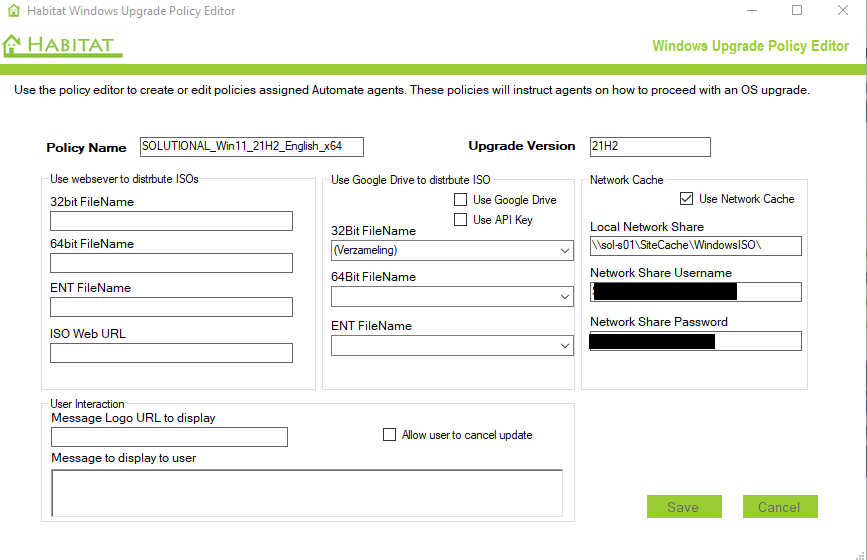
Task: Minimize the Policy Editor window
Action: pos(751,11)
